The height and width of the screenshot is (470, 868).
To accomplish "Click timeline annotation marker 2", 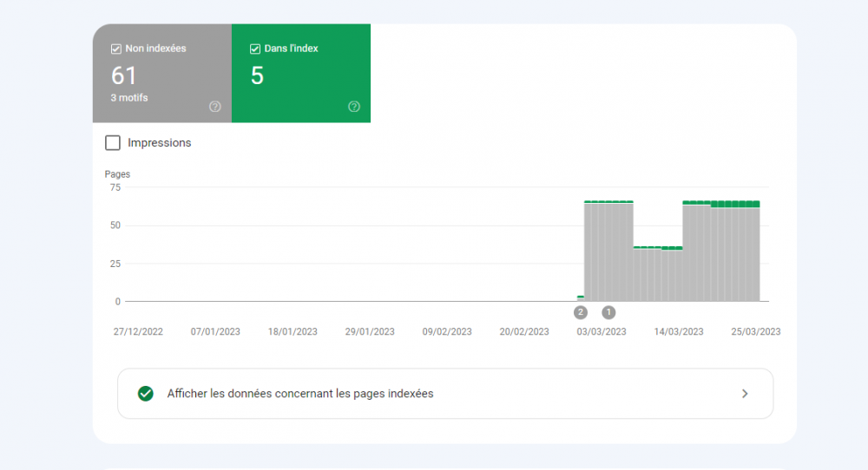I will click(x=580, y=312).
